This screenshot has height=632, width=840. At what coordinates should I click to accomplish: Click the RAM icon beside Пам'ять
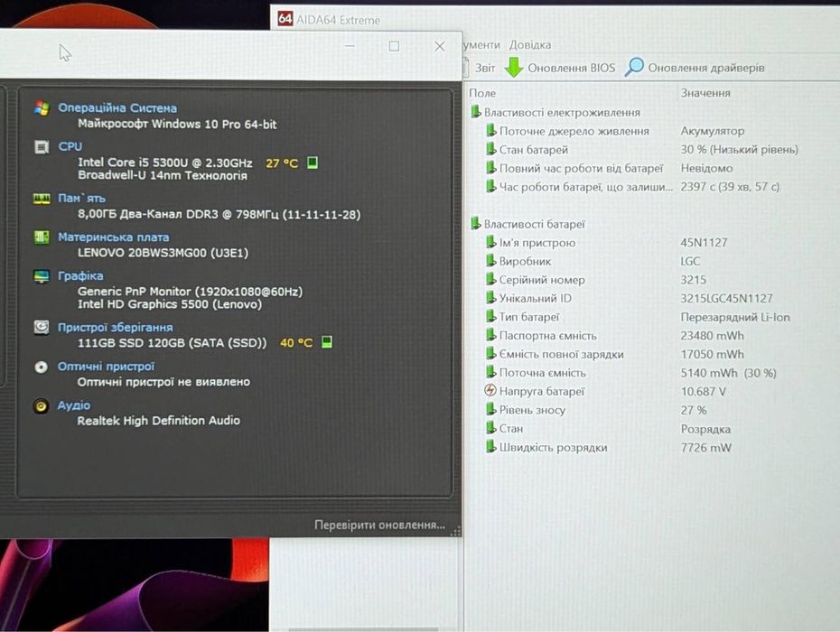click(x=42, y=198)
